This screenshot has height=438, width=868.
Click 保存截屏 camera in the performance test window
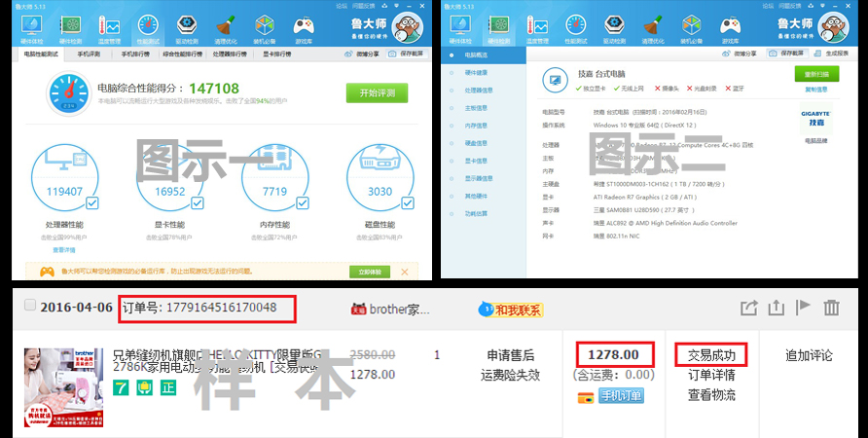(405, 54)
